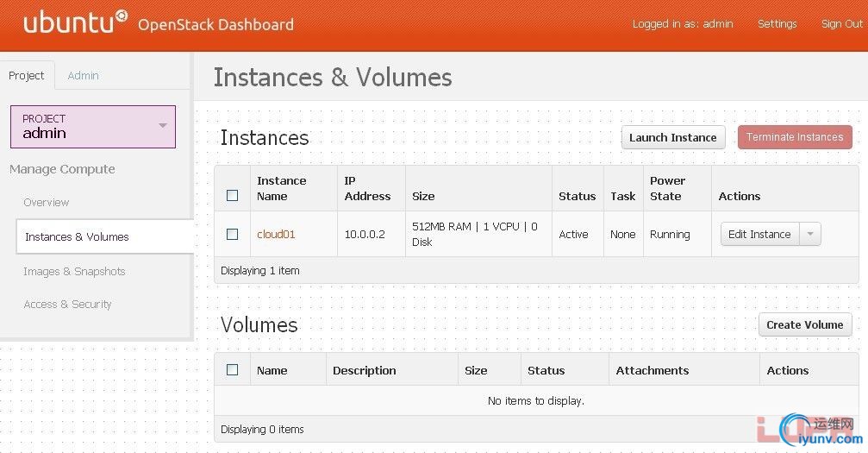Click the Edit Instance button
This screenshot has height=453, width=868.
coord(759,235)
